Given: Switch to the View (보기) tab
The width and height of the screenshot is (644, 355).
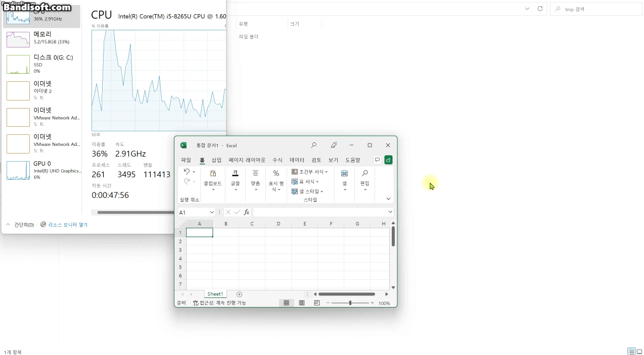Looking at the screenshot, I should click(x=333, y=160).
